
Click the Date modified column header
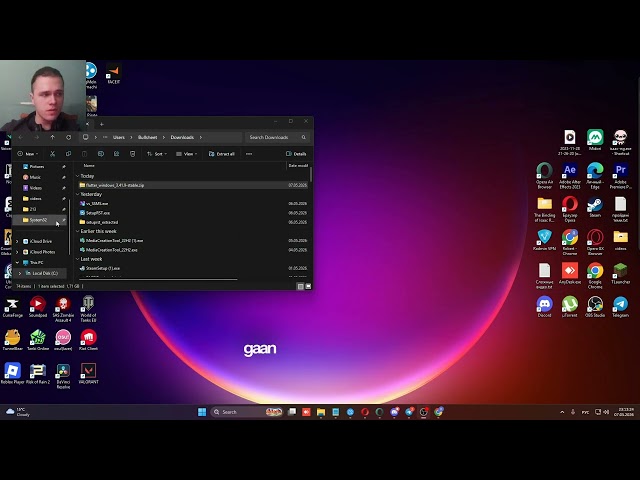[x=298, y=165]
